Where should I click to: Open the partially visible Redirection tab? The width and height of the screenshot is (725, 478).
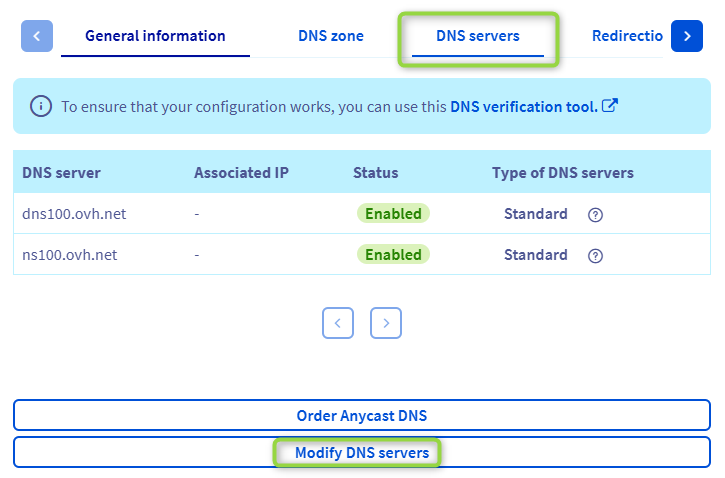627,36
